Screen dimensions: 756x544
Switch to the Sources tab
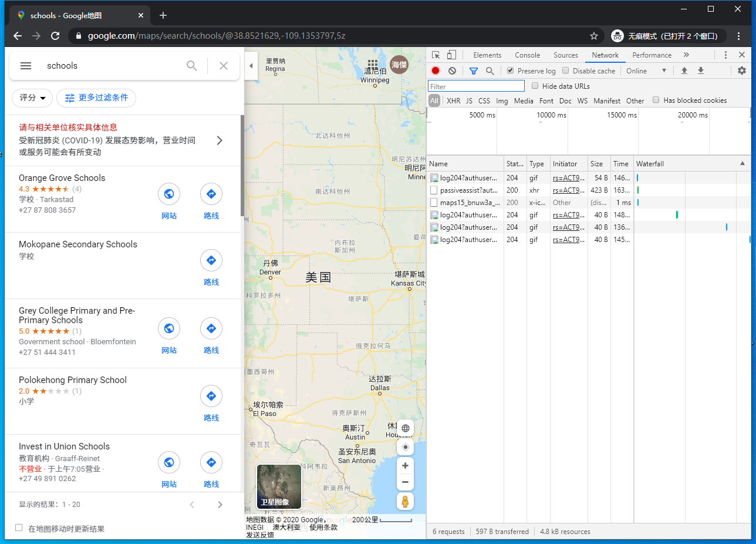click(566, 55)
